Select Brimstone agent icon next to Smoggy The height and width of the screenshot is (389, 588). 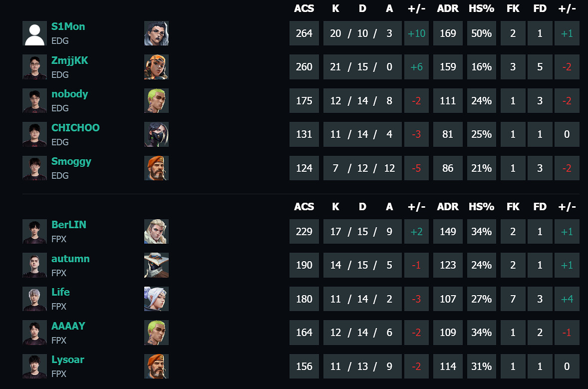pos(156,168)
